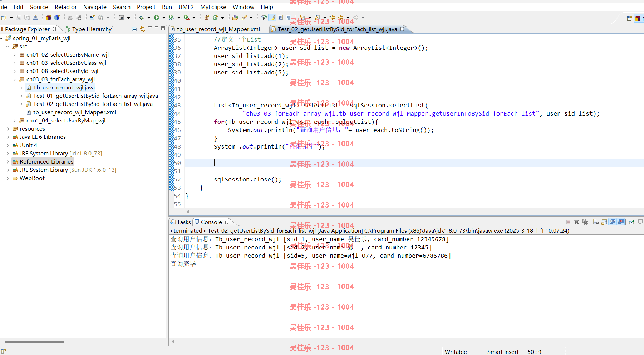
Task: Open Run button dropdown arrow
Action: pos(164,18)
